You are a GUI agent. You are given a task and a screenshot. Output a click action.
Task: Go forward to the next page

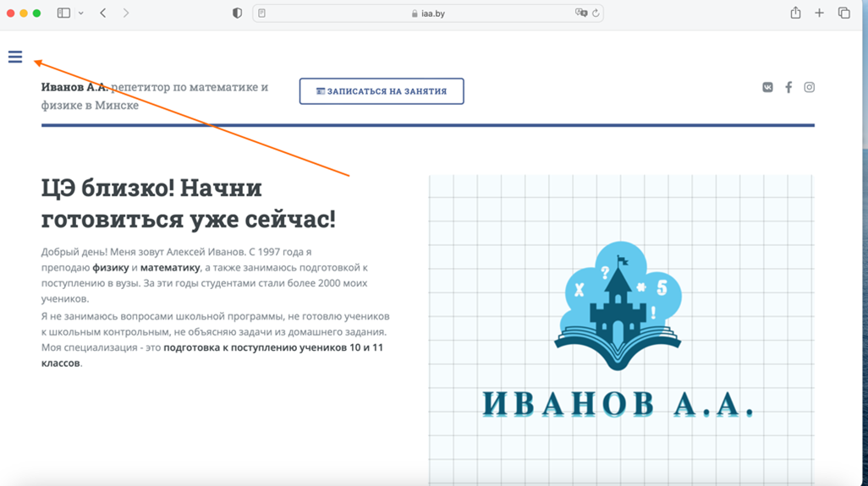(x=126, y=14)
